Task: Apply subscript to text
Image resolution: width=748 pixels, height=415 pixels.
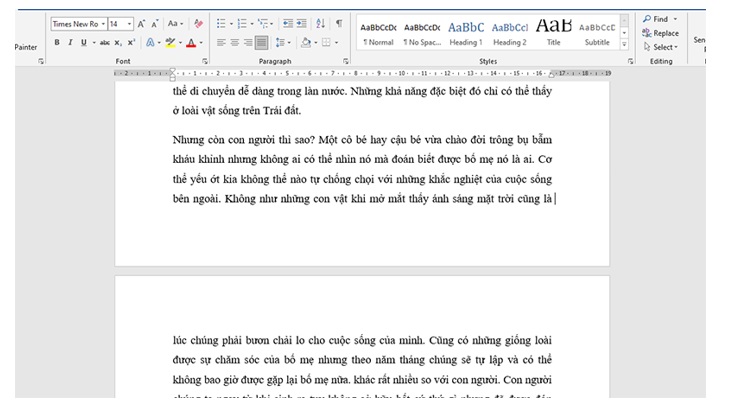Action: [x=117, y=43]
